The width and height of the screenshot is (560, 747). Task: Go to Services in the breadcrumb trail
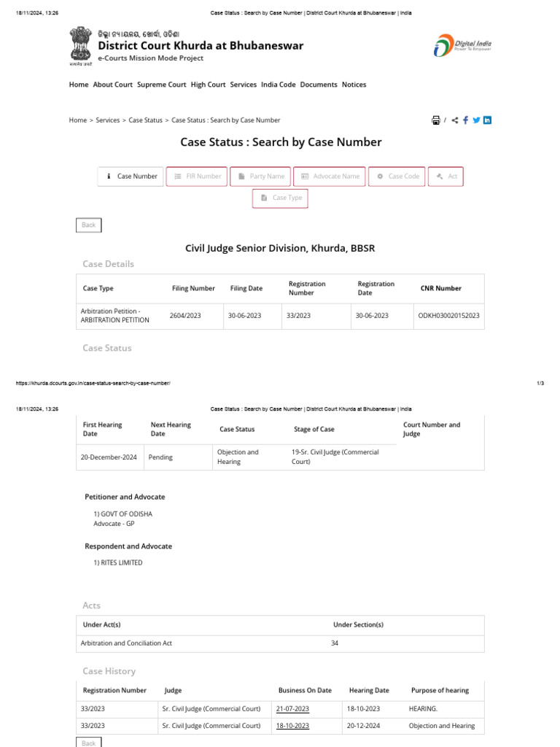tap(108, 120)
